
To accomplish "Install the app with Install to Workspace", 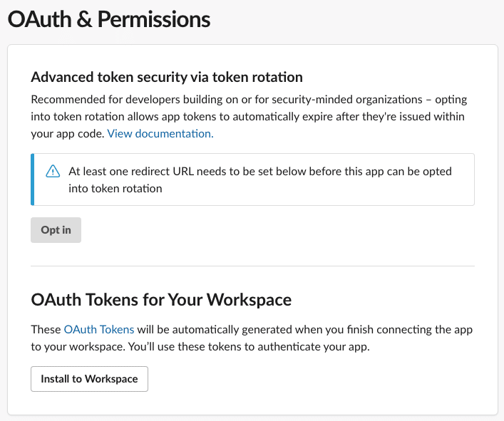I will [x=89, y=379].
